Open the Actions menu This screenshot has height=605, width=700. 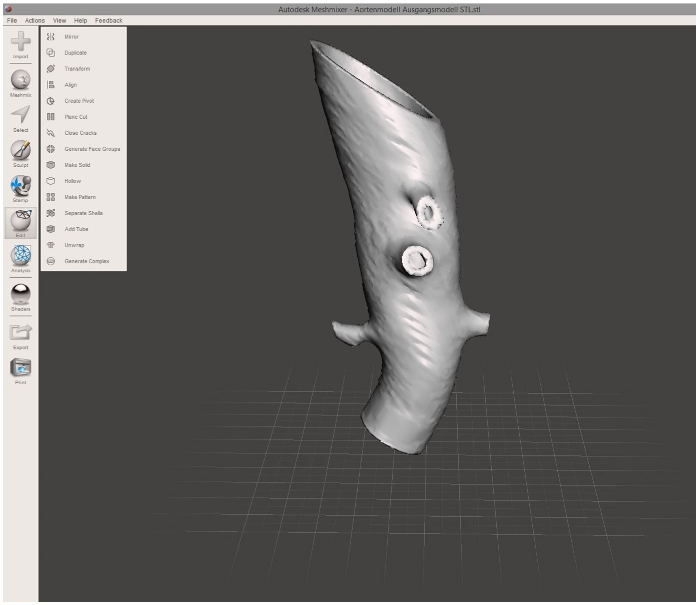click(35, 20)
